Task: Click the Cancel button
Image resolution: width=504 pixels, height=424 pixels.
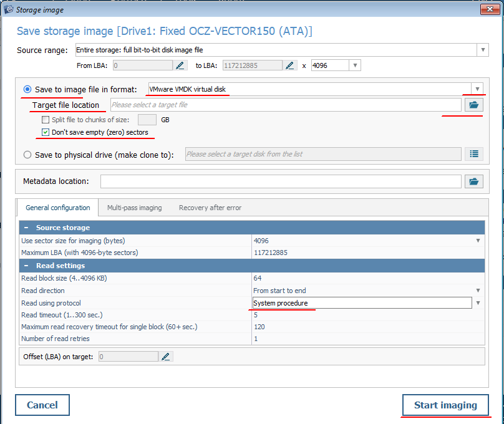Action: (x=42, y=405)
